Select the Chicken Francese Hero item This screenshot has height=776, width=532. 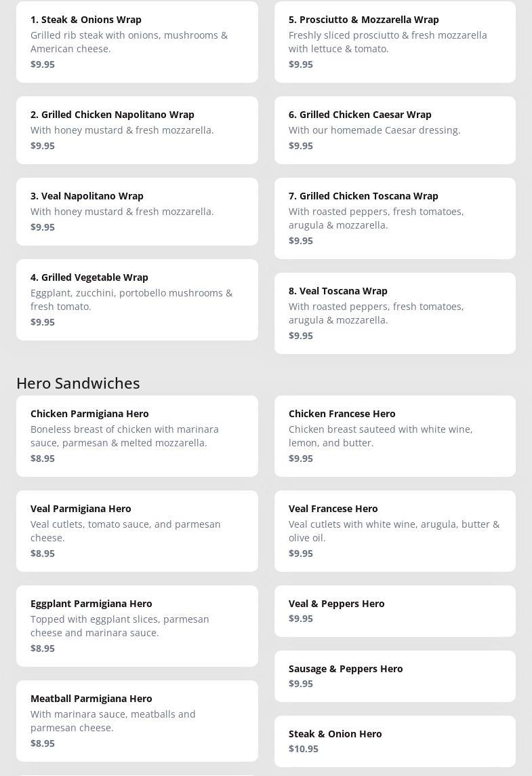coord(394,435)
